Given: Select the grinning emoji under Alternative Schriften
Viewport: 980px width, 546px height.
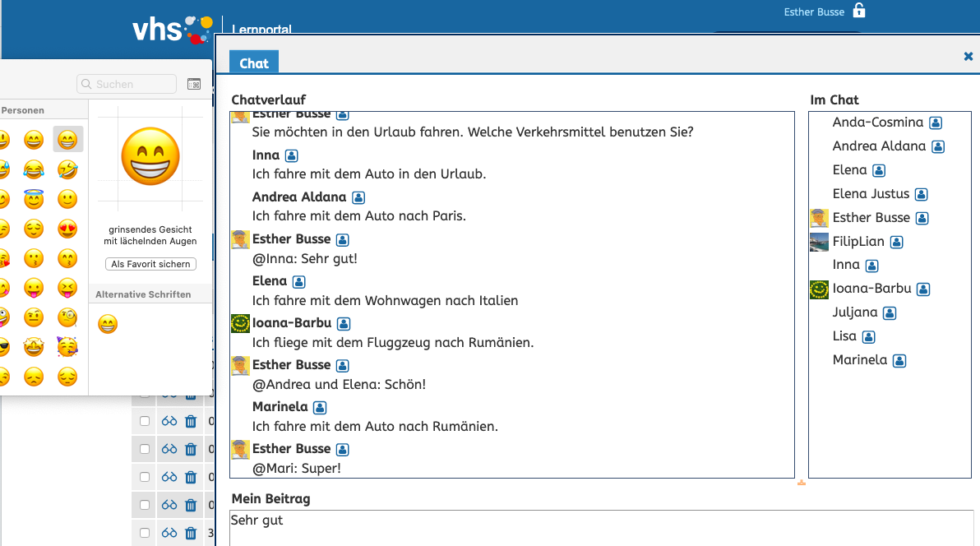Looking at the screenshot, I should point(108,324).
